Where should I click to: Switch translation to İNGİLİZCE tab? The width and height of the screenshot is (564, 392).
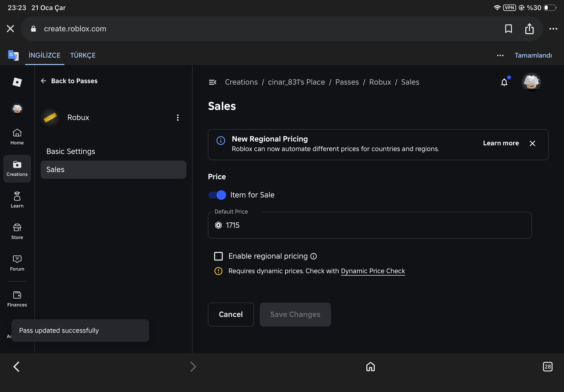[x=44, y=55]
